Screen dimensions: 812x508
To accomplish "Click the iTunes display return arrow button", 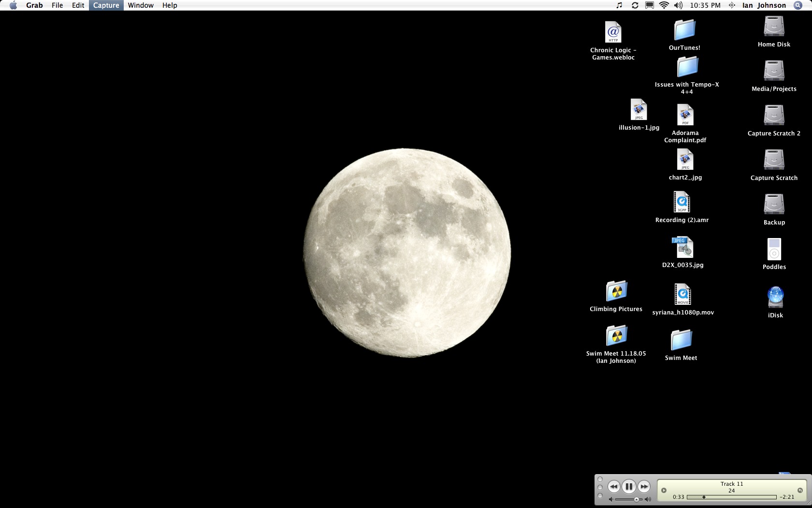I will 800,490.
